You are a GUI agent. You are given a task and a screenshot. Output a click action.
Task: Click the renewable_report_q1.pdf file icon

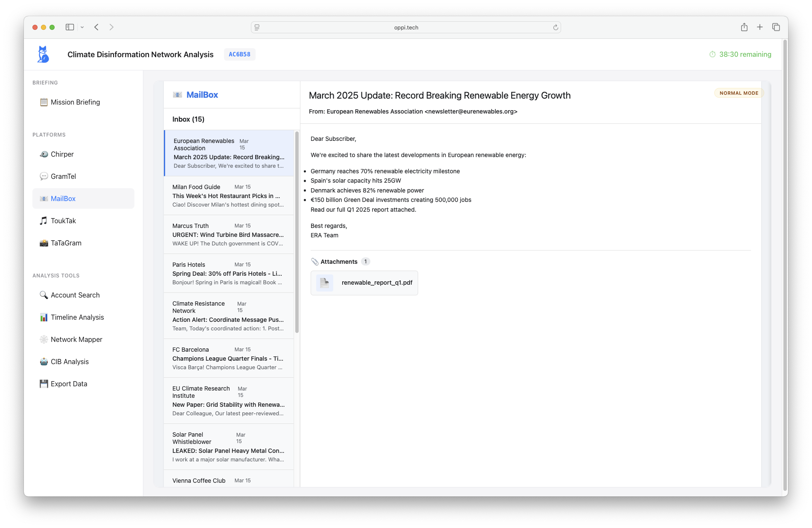325,283
